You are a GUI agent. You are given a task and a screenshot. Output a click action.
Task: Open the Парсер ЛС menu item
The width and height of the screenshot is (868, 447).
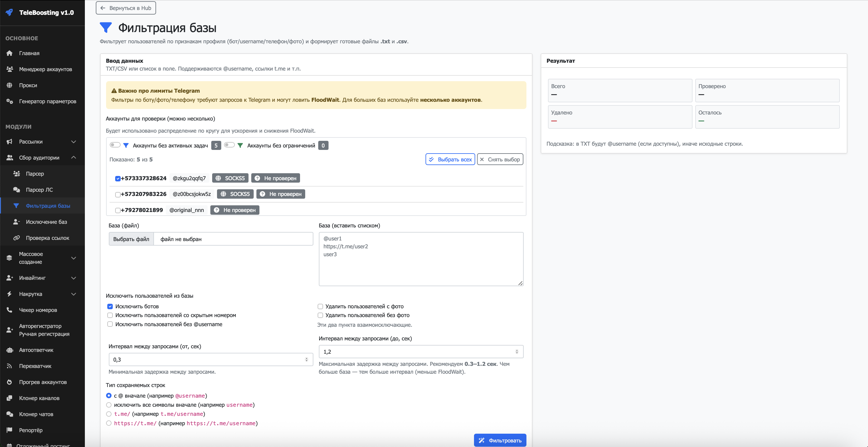39,190
